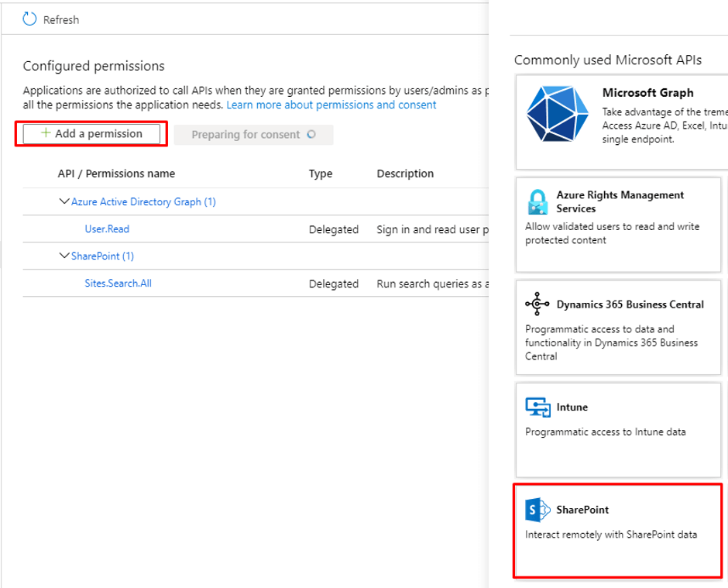Select the SharePoint API tile description

pos(610,535)
